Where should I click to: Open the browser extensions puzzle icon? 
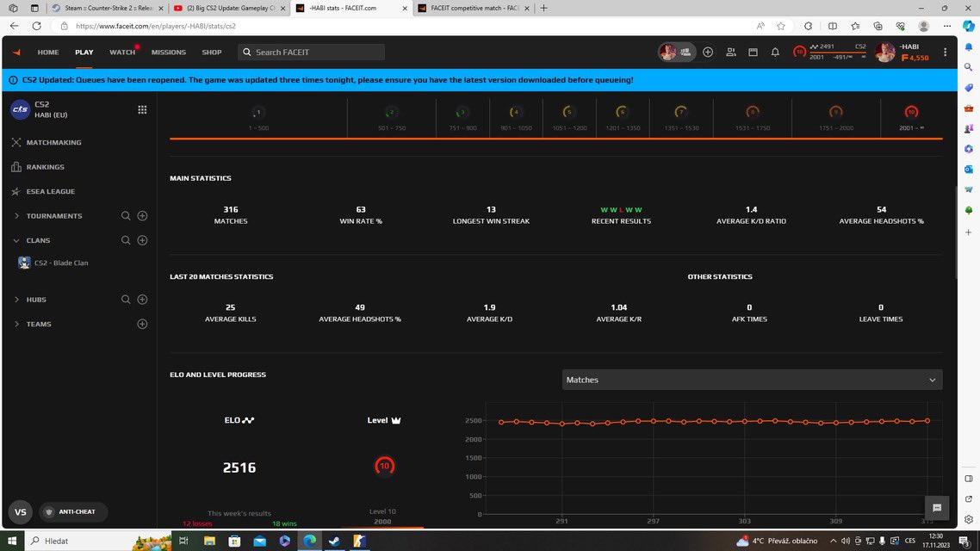[x=808, y=26]
